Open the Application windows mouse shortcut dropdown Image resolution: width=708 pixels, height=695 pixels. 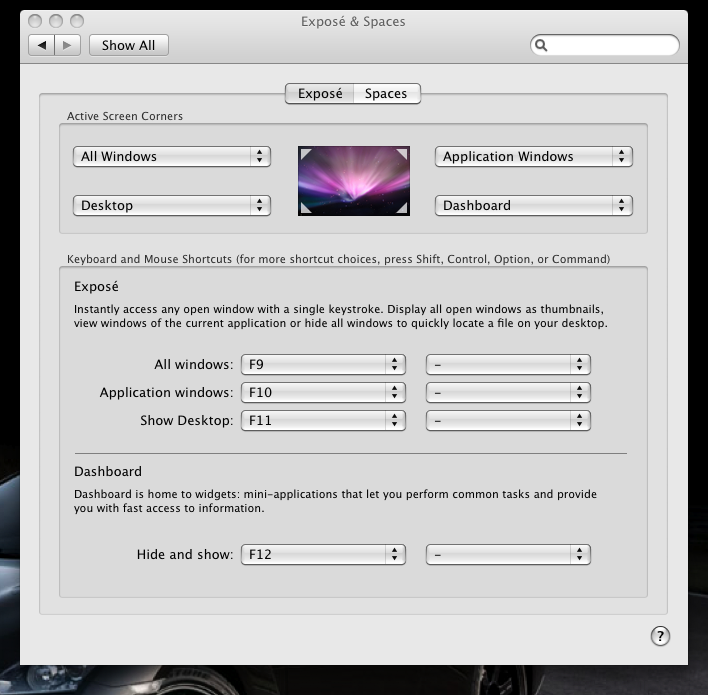508,392
